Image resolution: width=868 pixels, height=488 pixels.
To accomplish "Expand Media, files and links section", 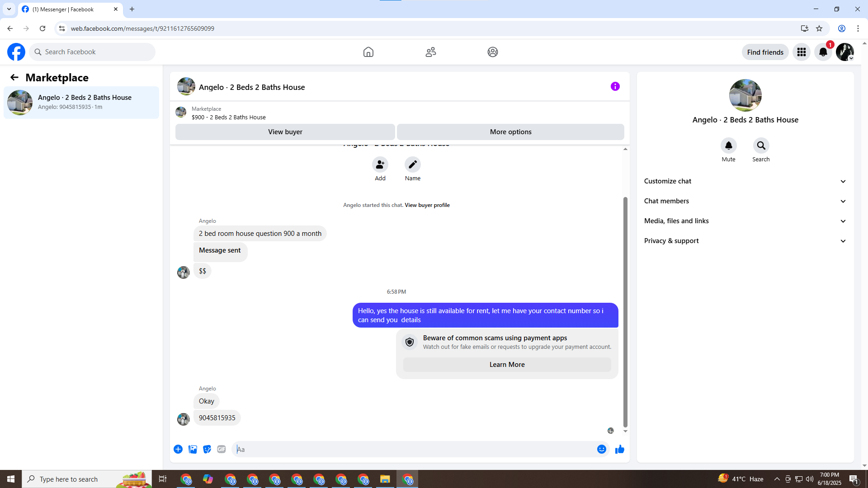I will tap(745, 221).
